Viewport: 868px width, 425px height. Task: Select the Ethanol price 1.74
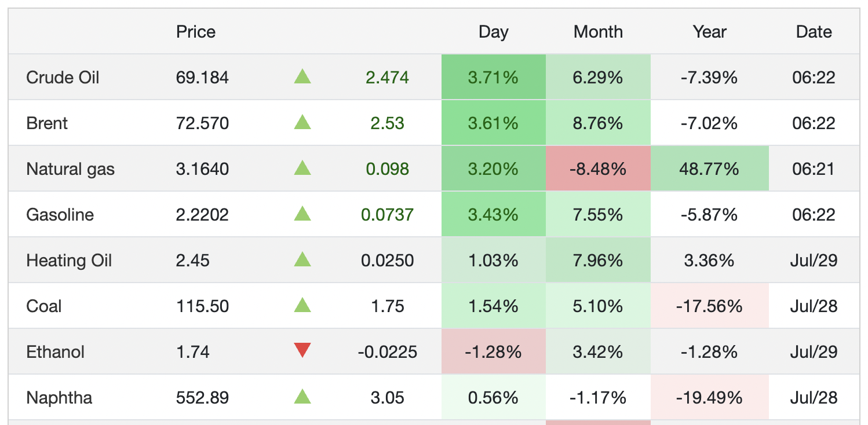[x=192, y=352]
